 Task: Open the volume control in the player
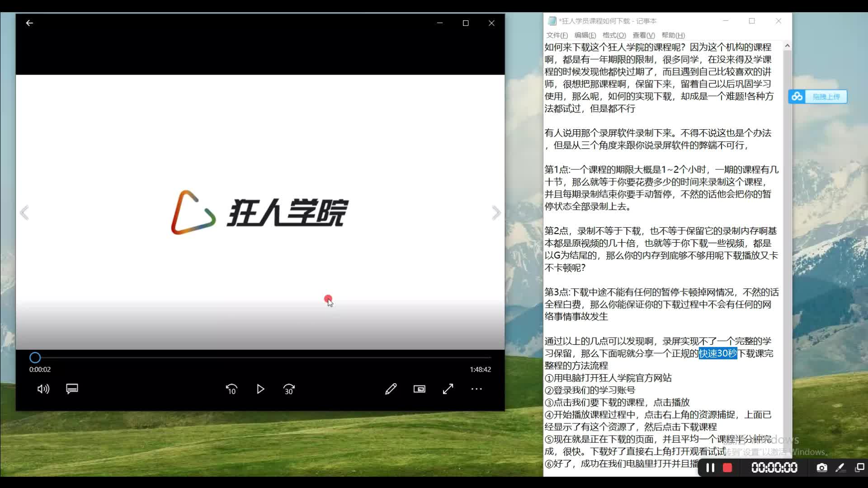pyautogui.click(x=43, y=389)
